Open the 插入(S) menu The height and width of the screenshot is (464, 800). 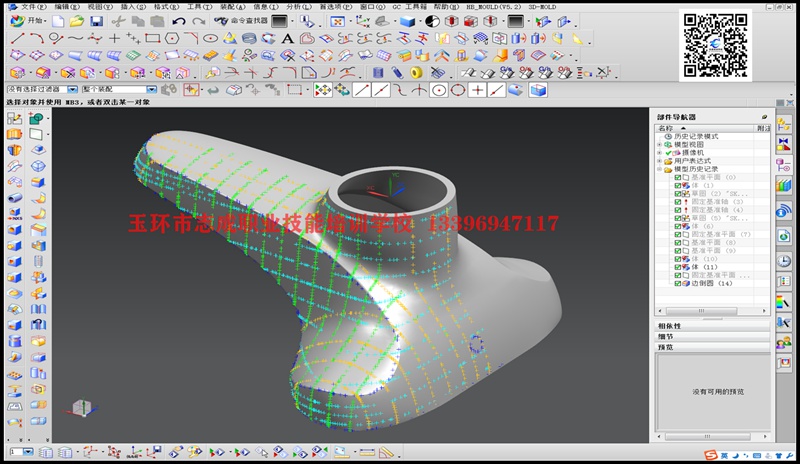click(133, 7)
